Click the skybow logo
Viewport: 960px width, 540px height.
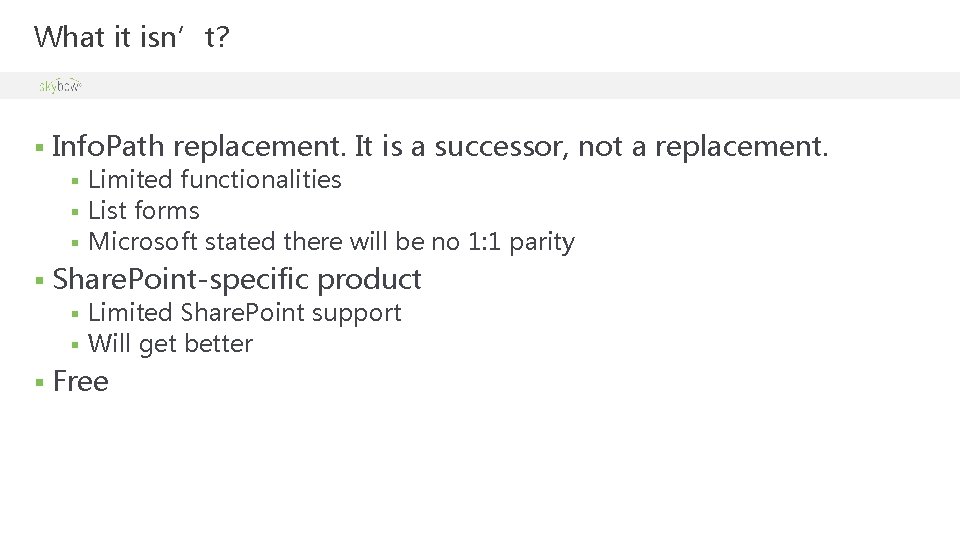59,86
